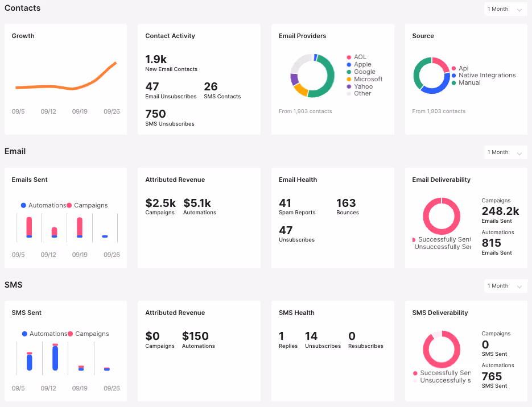Image resolution: width=532 pixels, height=407 pixels.
Task: Open the SMS section 1 Month dropdown
Action: coord(505,286)
